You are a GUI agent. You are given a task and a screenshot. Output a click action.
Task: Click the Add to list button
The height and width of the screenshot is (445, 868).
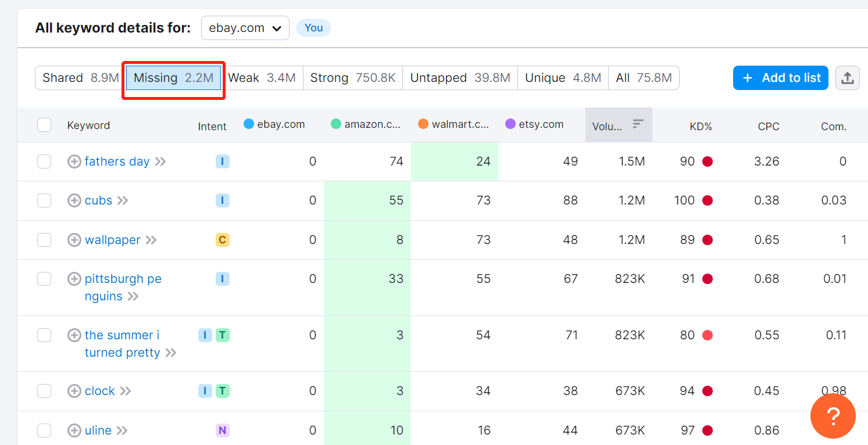pyautogui.click(x=780, y=78)
